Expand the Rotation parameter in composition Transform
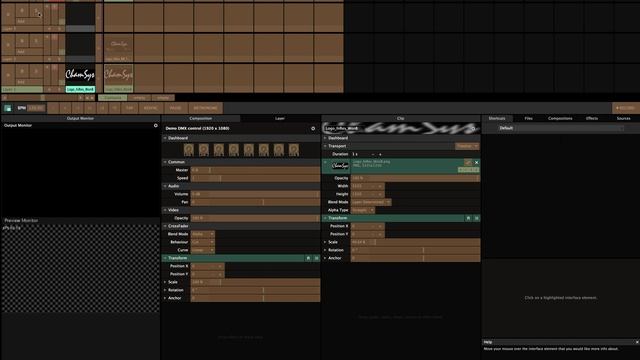Screen dimensions: 640x360 pos(165,290)
